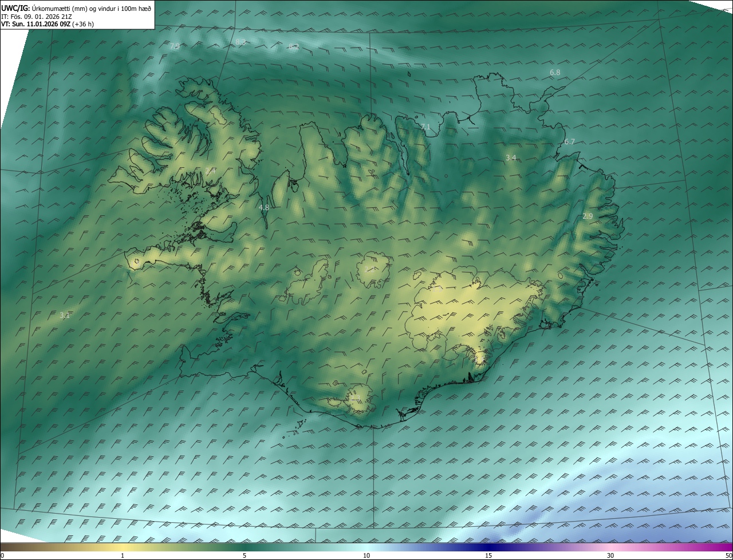Screen dimensions: 733x560
Task: Click the 4.8 value label on map
Action: pos(264,208)
